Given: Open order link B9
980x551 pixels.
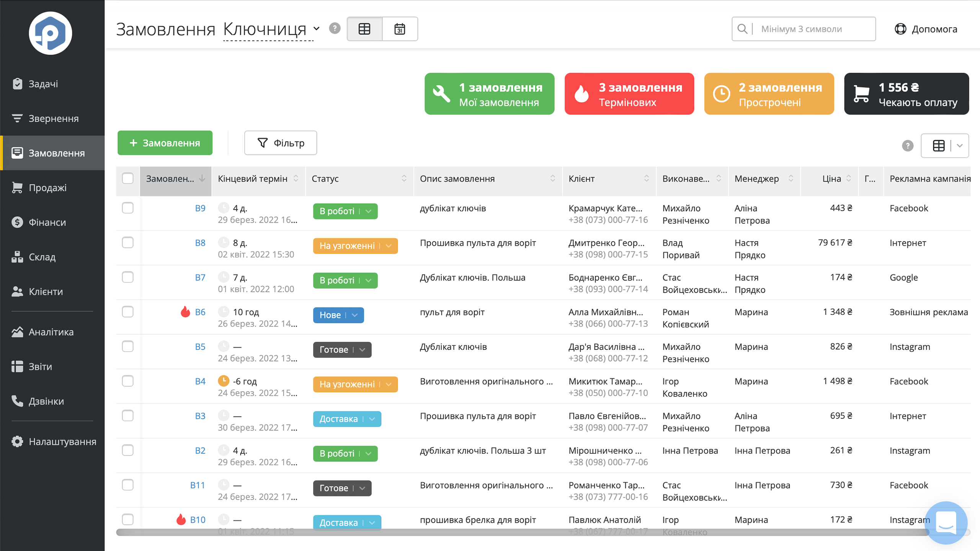Looking at the screenshot, I should pyautogui.click(x=200, y=208).
